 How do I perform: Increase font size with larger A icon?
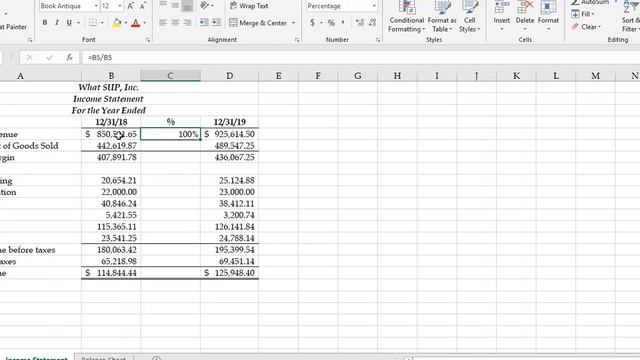tap(131, 6)
